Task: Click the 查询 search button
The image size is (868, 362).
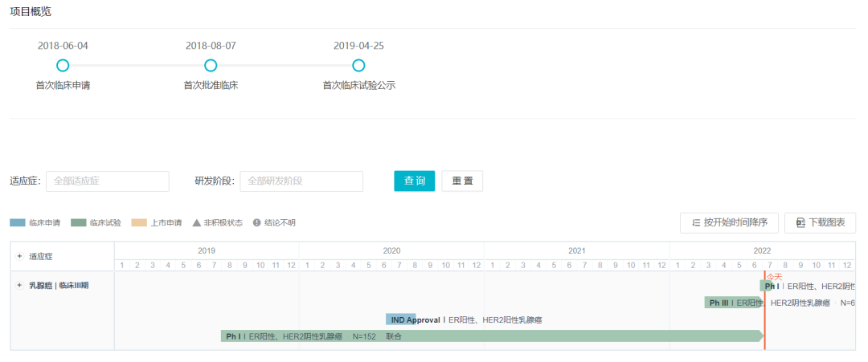Action: click(x=414, y=181)
